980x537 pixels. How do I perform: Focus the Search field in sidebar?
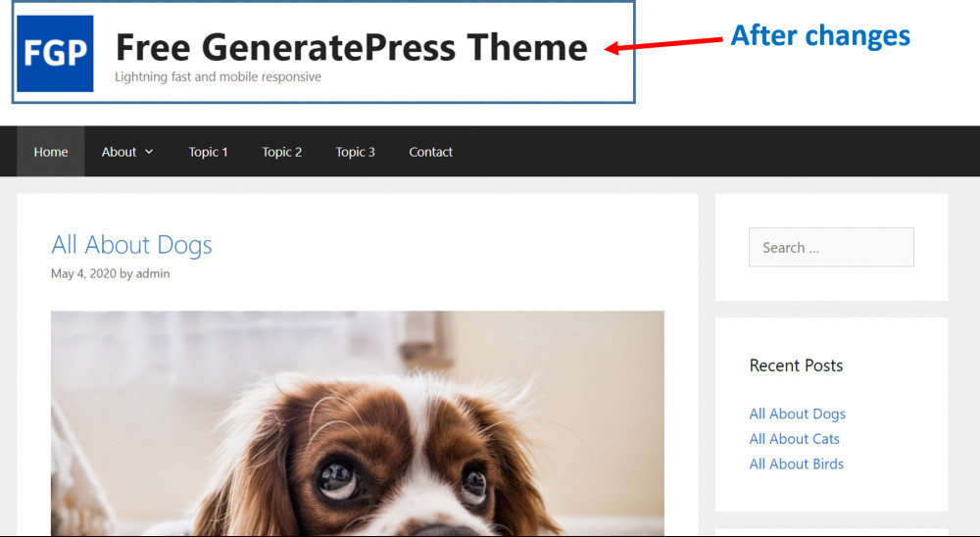coord(831,248)
